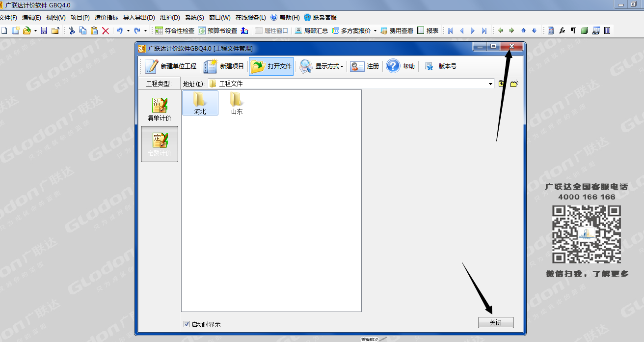Screen dimensions: 644x342
Task: Click 注册 register button
Action: click(x=365, y=66)
